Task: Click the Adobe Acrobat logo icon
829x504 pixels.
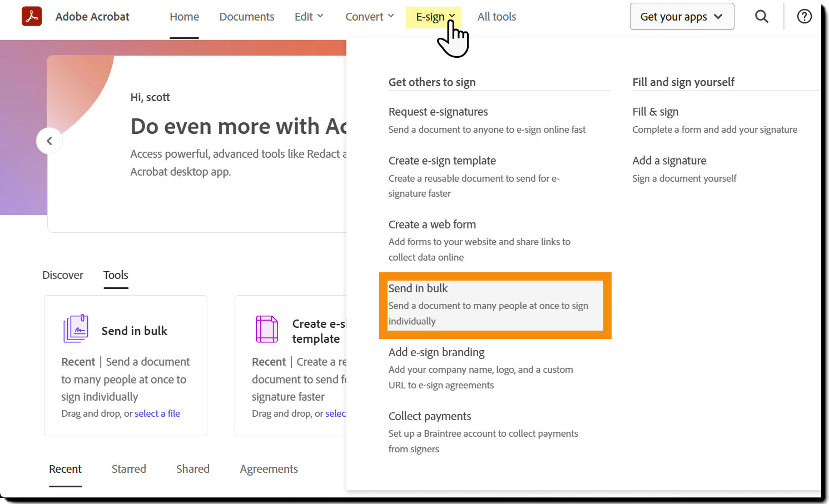Action: point(32,17)
